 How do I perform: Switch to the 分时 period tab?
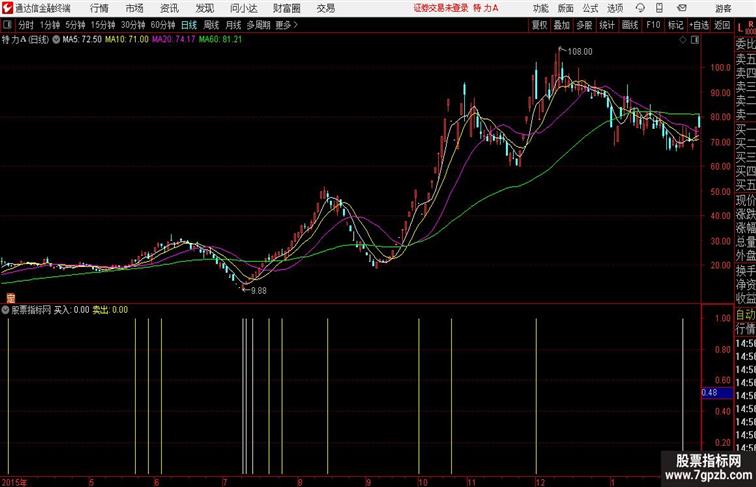[26, 25]
